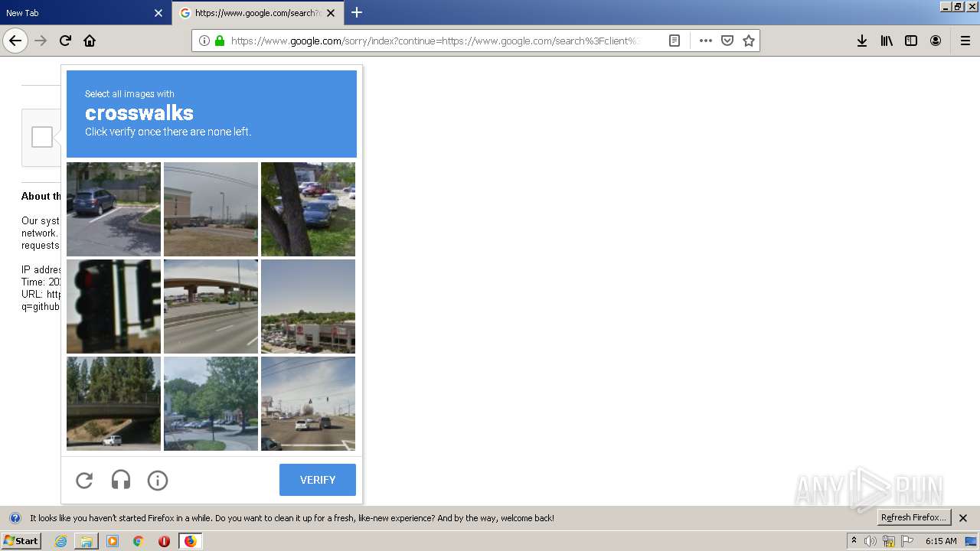Show the sidebars

[911, 41]
